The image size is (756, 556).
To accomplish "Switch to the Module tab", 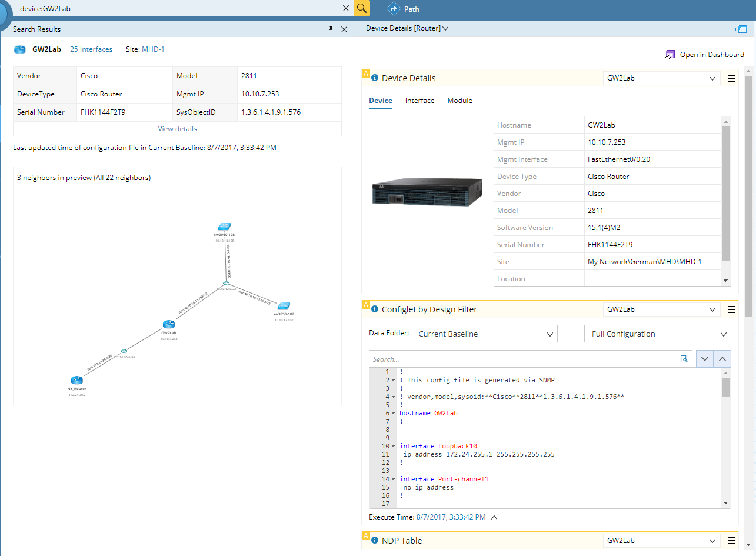I will (x=460, y=101).
